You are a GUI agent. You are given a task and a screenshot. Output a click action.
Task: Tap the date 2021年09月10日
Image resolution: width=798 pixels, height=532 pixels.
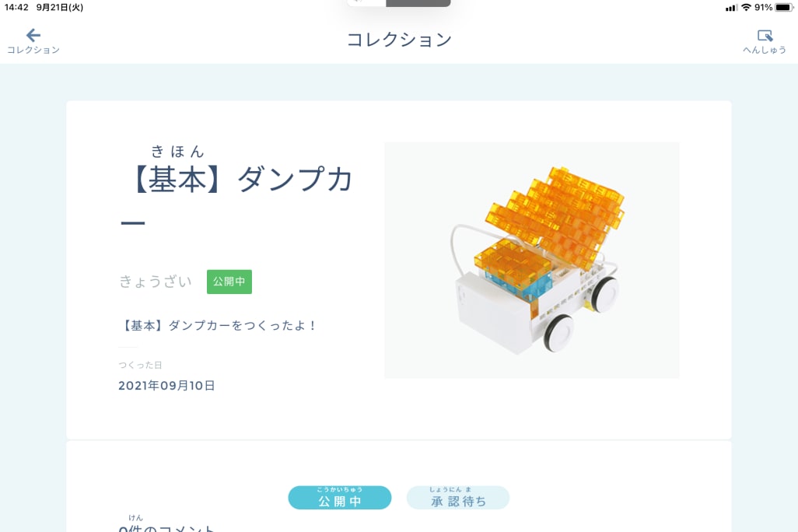pyautogui.click(x=166, y=385)
